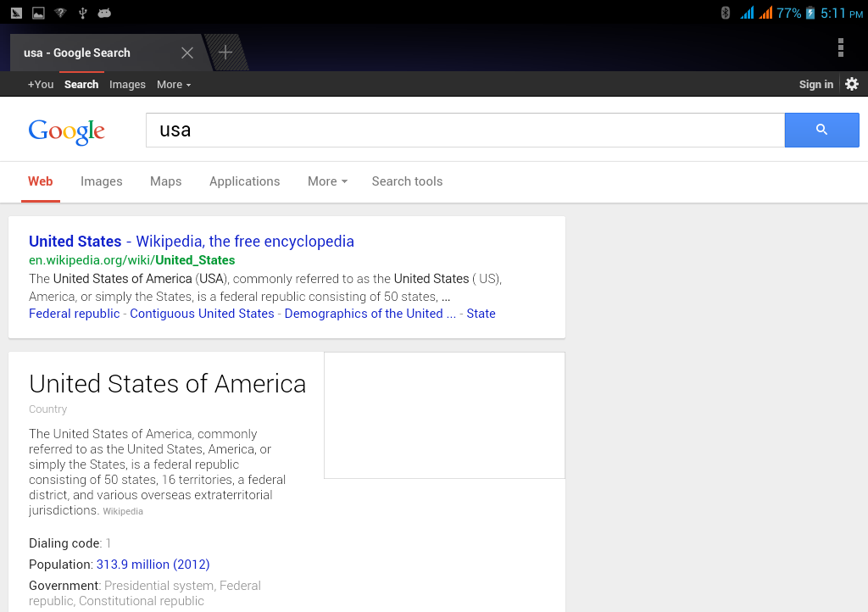The width and height of the screenshot is (868, 612).
Task: Tap the first notification icon in status bar
Action: (16, 13)
